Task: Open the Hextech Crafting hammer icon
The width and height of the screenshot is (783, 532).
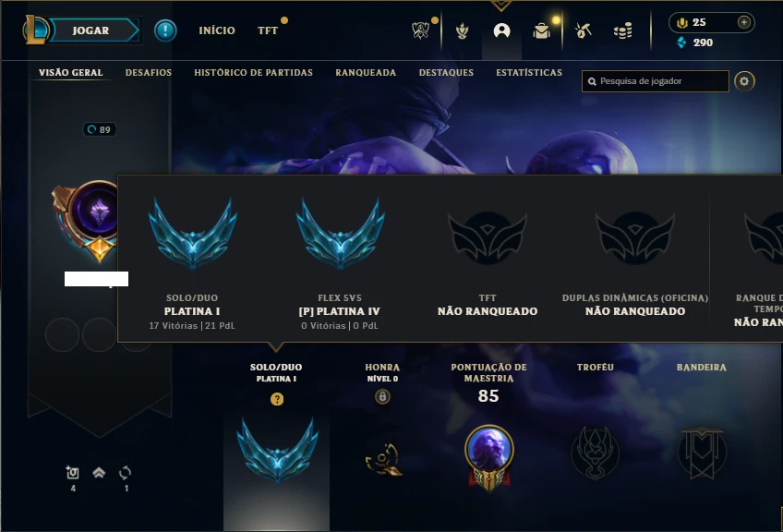Action: click(583, 31)
